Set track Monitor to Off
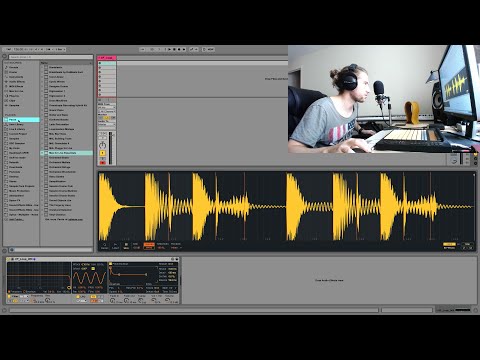 pyautogui.click(x=113, y=118)
